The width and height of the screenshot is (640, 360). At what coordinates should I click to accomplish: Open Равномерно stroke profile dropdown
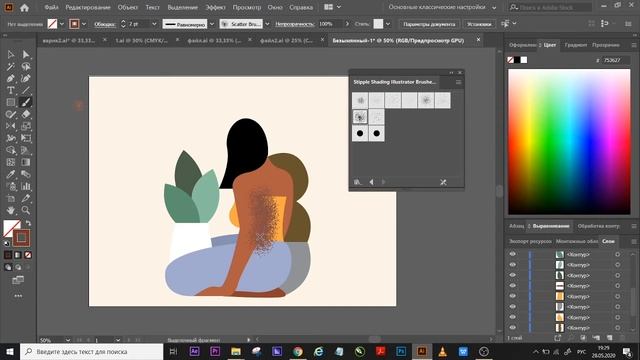[x=212, y=24]
